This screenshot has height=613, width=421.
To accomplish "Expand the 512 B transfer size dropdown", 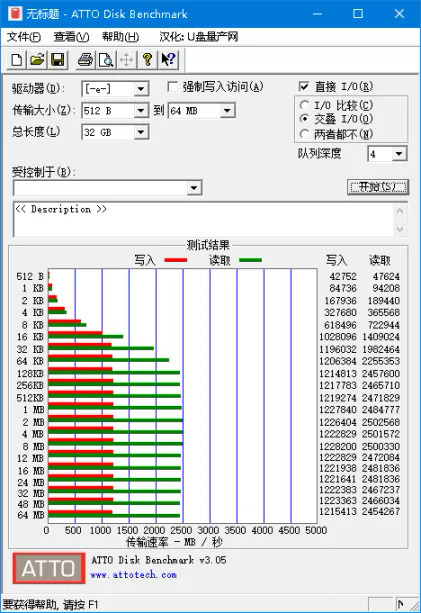I will [x=141, y=111].
